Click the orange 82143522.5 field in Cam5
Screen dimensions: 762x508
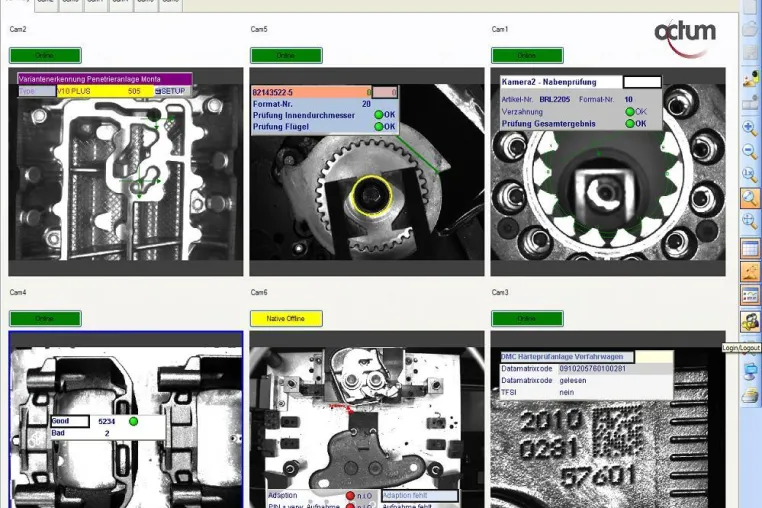coord(312,92)
